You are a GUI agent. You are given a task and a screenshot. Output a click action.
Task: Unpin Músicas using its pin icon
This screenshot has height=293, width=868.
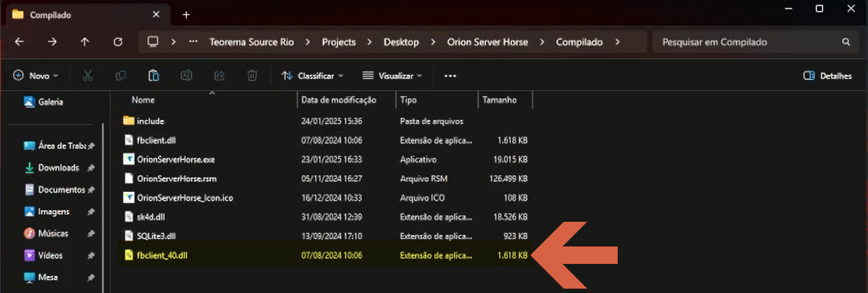(91, 234)
